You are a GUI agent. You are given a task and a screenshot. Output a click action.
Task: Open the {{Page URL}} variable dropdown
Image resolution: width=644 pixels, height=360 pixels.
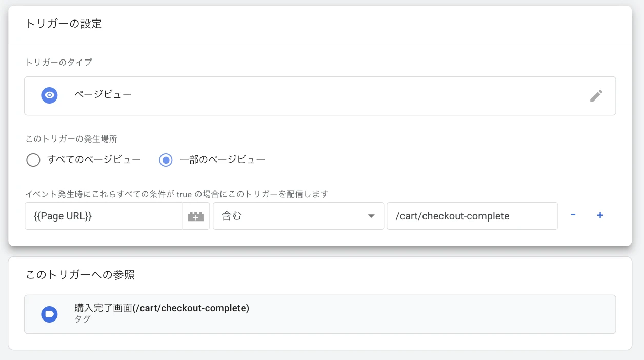tap(103, 216)
